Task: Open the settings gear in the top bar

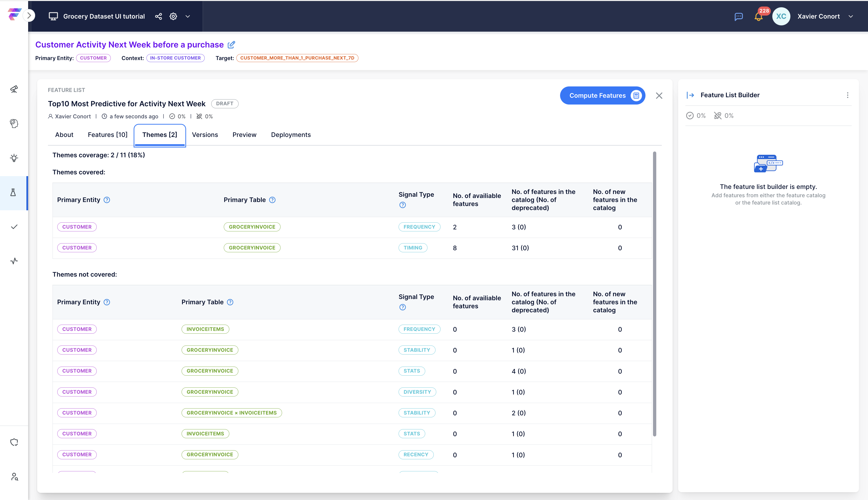Action: (173, 16)
